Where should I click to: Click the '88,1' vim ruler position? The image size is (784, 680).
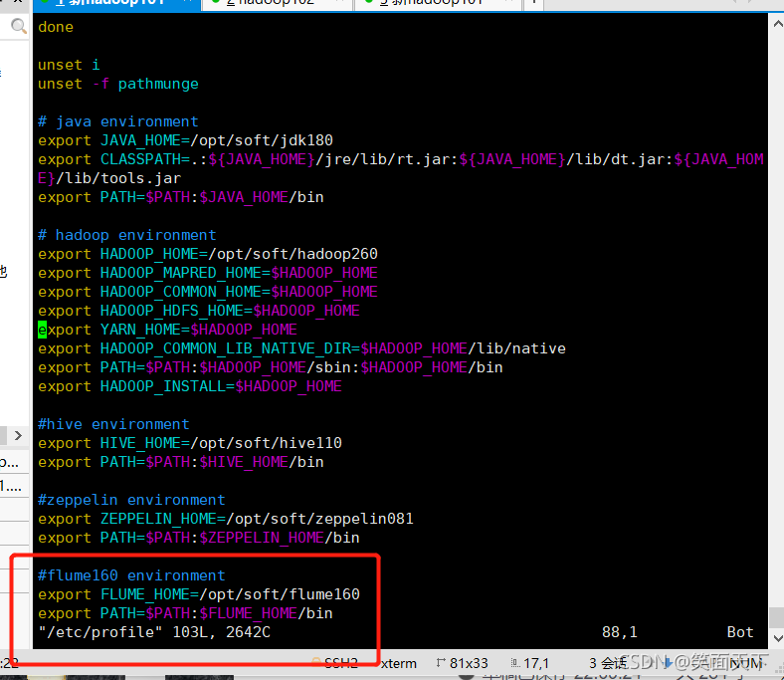620,632
